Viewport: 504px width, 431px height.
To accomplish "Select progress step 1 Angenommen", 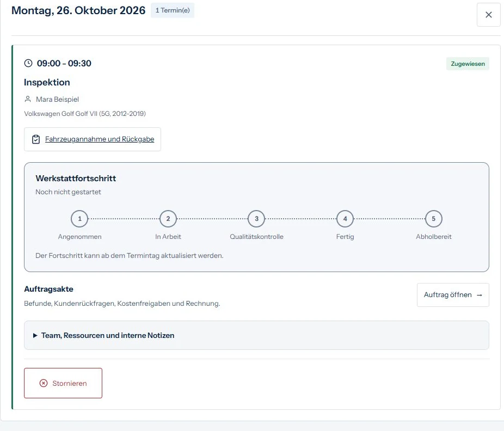I will 79,219.
